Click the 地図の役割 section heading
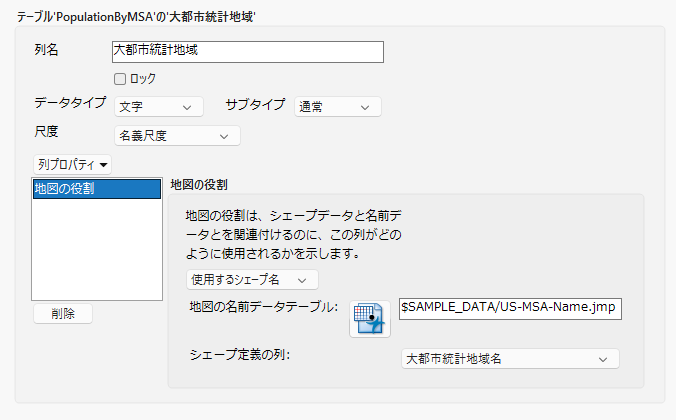Image resolution: width=676 pixels, height=420 pixels. click(199, 185)
